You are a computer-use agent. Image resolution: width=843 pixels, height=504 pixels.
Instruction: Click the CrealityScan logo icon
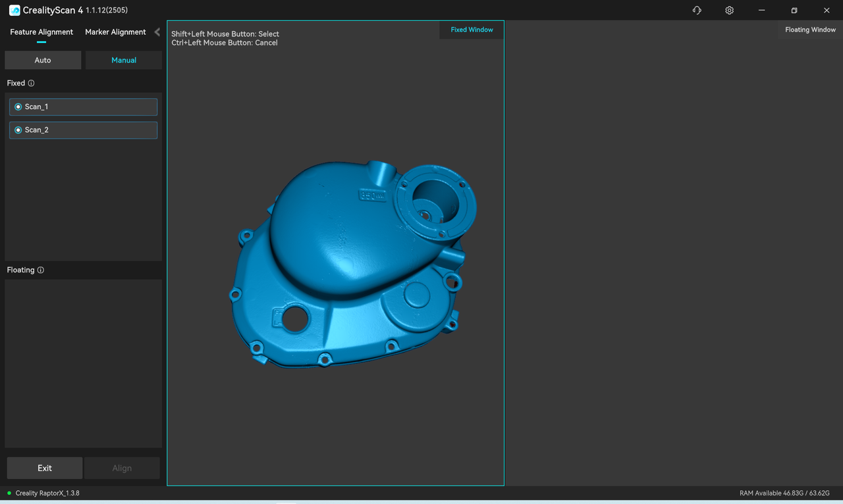pyautogui.click(x=14, y=11)
